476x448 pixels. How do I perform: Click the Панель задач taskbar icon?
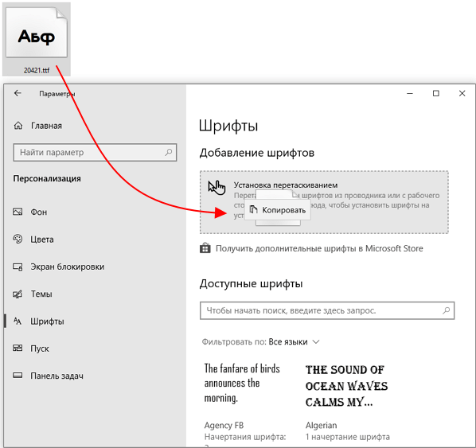pos(18,376)
